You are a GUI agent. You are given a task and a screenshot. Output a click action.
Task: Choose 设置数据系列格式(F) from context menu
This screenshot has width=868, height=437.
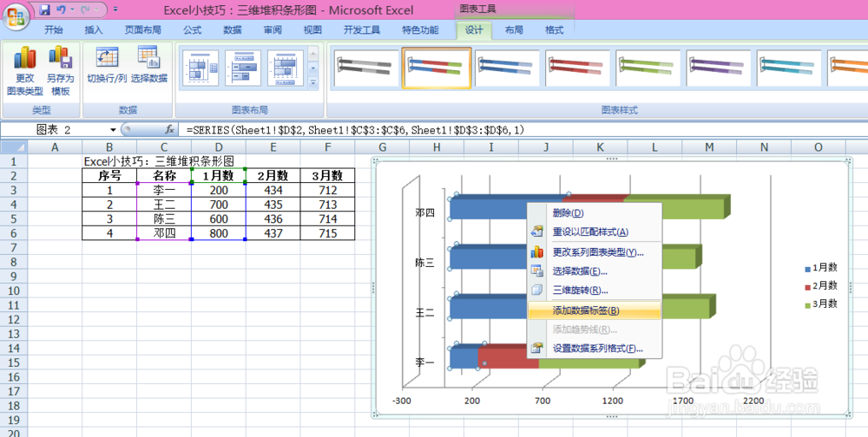click(595, 349)
